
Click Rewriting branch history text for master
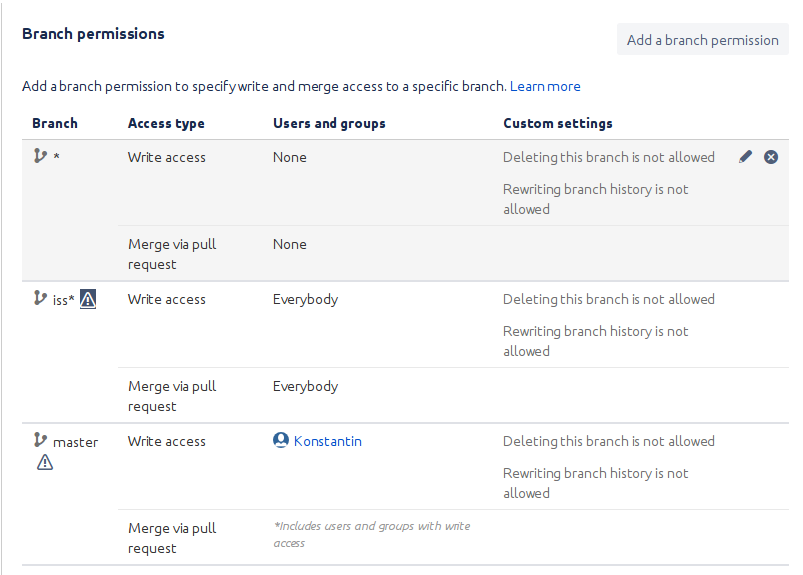596,483
